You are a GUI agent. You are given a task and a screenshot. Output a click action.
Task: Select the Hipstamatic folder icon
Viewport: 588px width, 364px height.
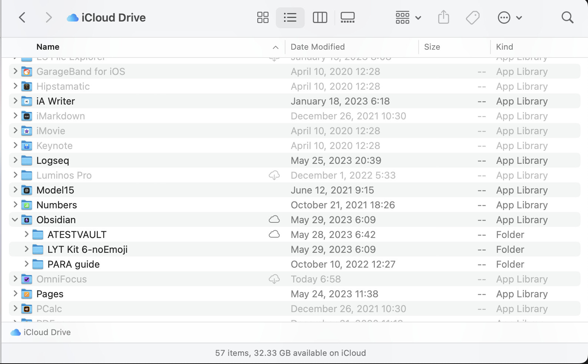pyautogui.click(x=27, y=86)
